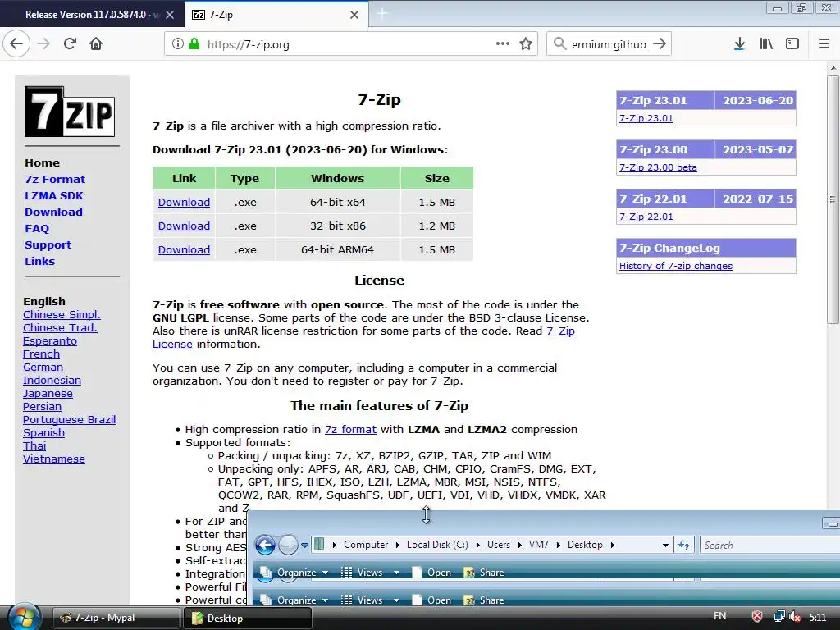Viewport: 840px width, 630px height.
Task: Open the 7-Zip 22.01 news link
Action: [x=646, y=217]
